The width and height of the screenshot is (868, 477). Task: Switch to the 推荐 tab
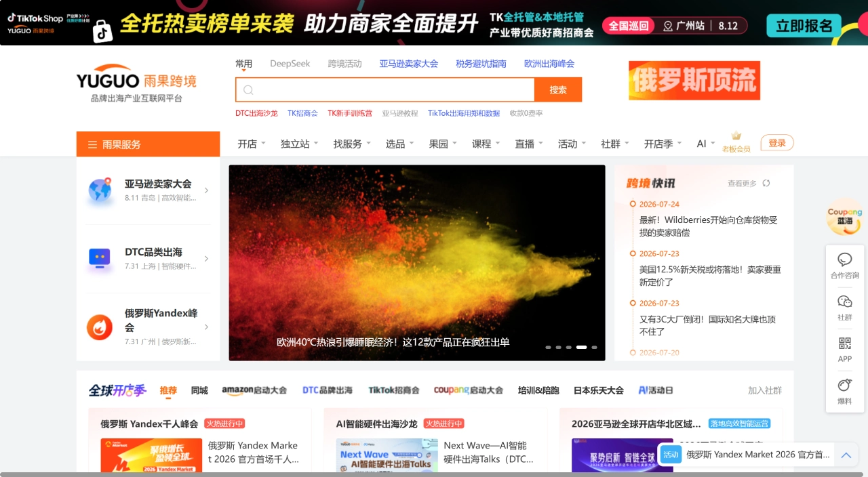(x=168, y=390)
